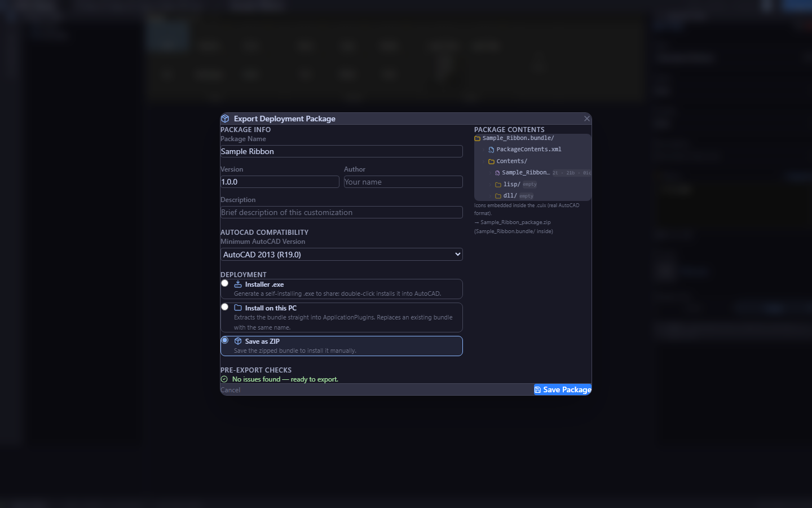The image size is (812, 508).
Task: Select the Installer .exe radio button
Action: 224,283
